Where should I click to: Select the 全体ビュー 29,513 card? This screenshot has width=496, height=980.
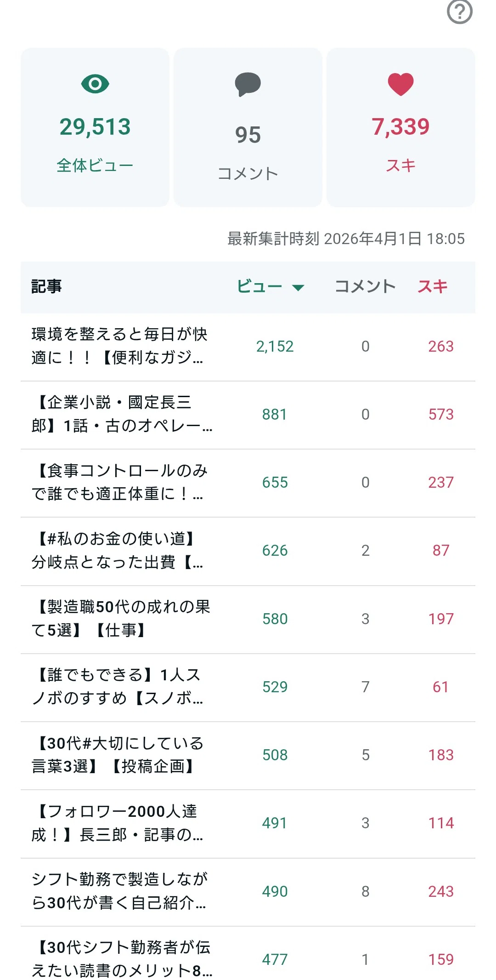95,127
